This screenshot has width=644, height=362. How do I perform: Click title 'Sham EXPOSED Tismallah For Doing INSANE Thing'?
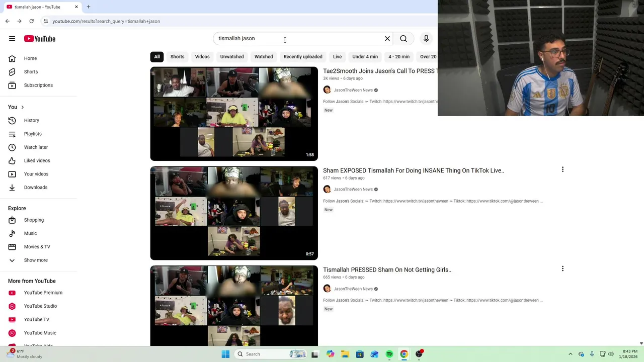click(x=414, y=170)
